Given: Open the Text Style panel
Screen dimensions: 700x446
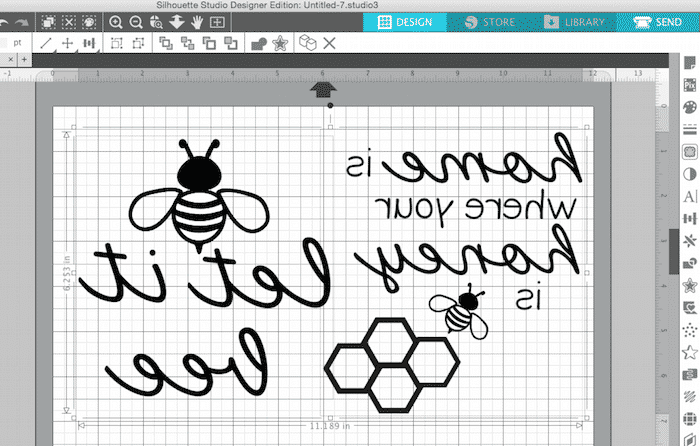Looking at the screenshot, I should pyautogui.click(x=690, y=196).
